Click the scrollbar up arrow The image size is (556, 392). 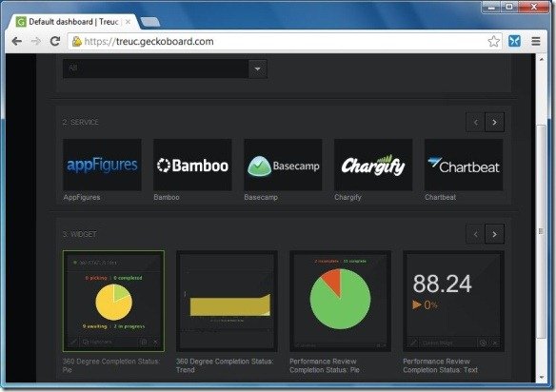(x=541, y=59)
